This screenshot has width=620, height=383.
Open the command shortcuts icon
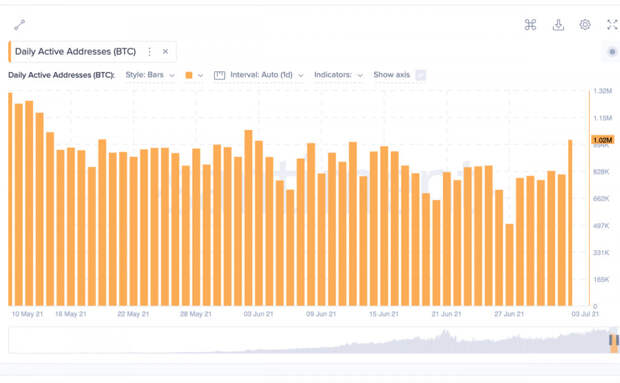pyautogui.click(x=530, y=25)
